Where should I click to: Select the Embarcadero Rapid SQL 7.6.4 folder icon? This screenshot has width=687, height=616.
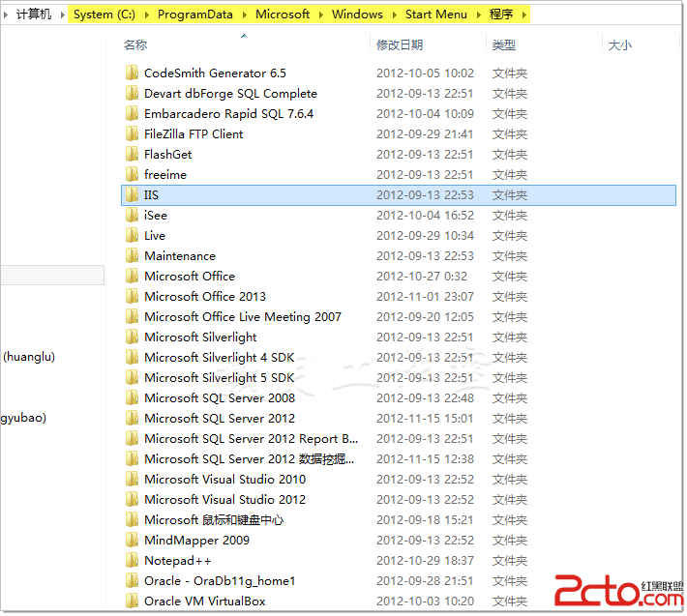[132, 114]
